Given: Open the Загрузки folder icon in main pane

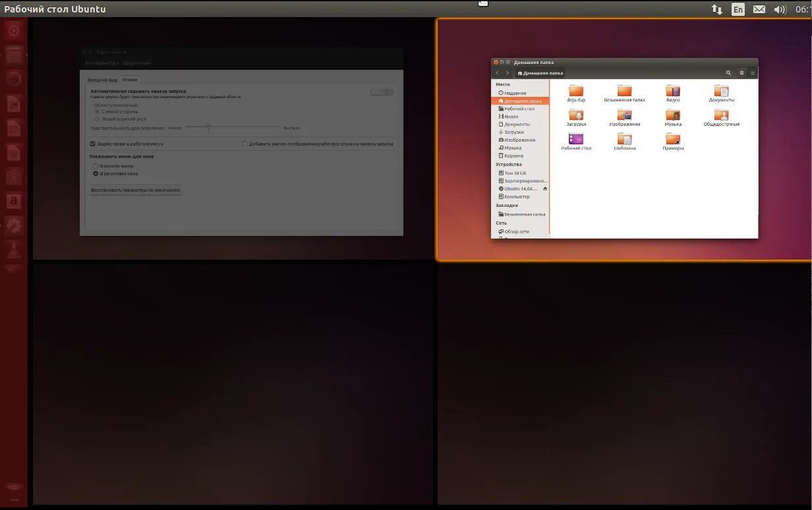Looking at the screenshot, I should pyautogui.click(x=576, y=115).
